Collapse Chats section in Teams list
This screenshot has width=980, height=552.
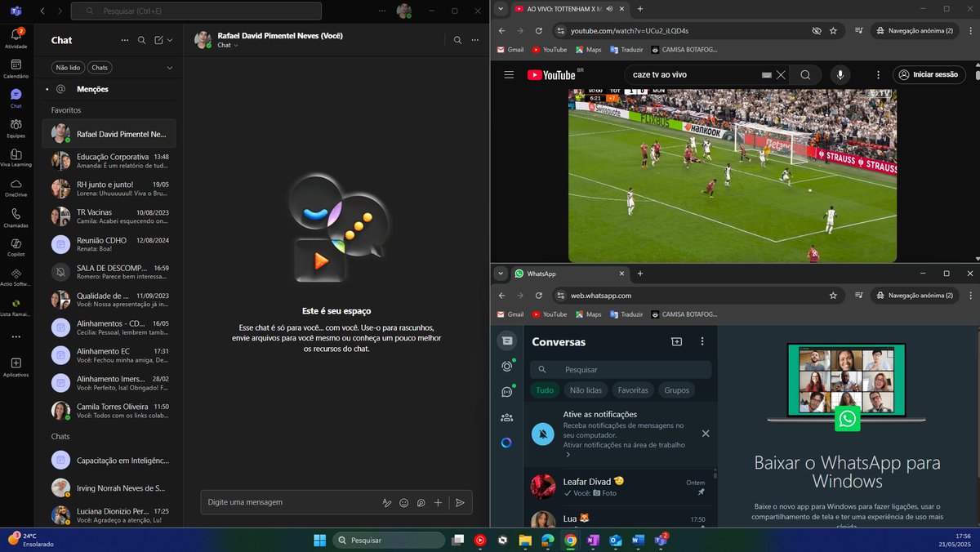pos(60,437)
